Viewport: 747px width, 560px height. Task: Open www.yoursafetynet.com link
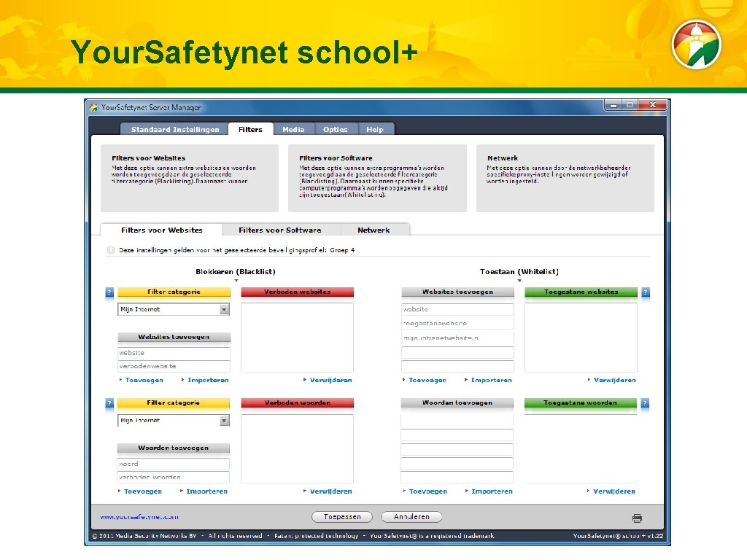[139, 517]
